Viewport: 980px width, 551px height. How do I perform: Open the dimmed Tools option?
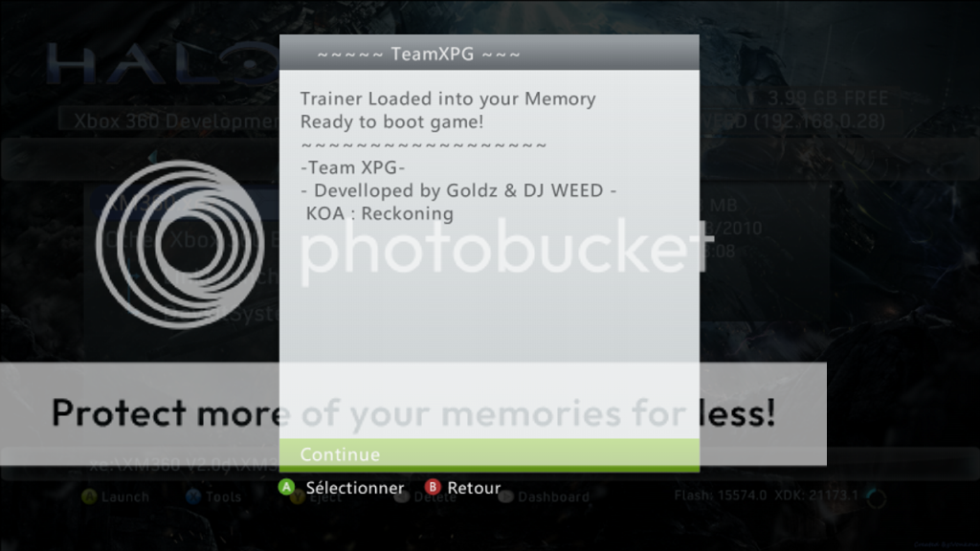[x=223, y=497]
